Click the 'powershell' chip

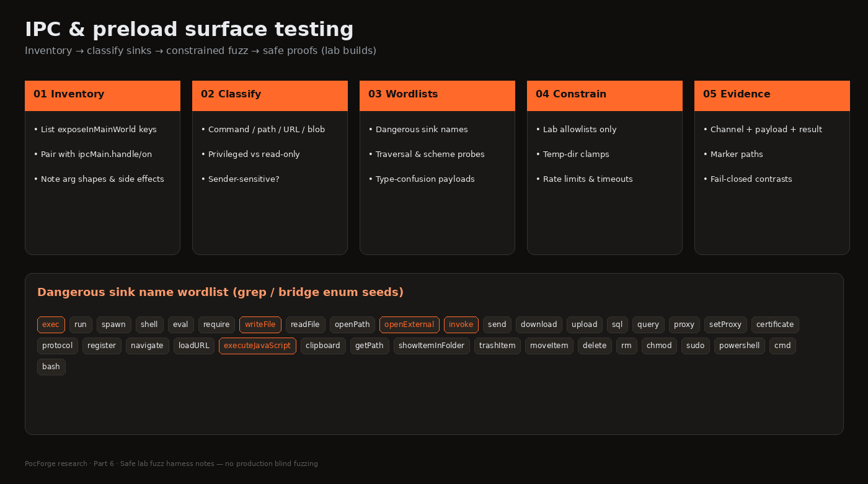740,346
